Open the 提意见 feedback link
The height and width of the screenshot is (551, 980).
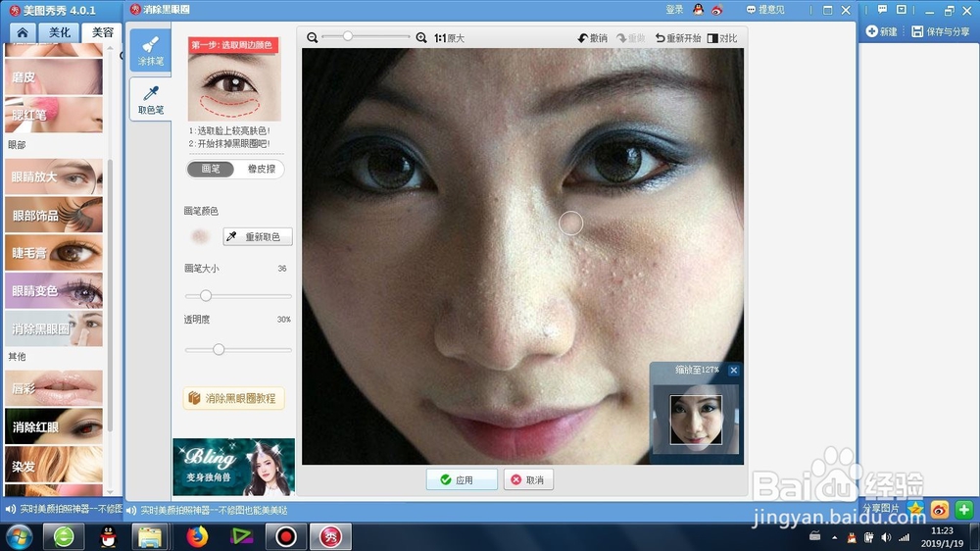click(x=765, y=10)
